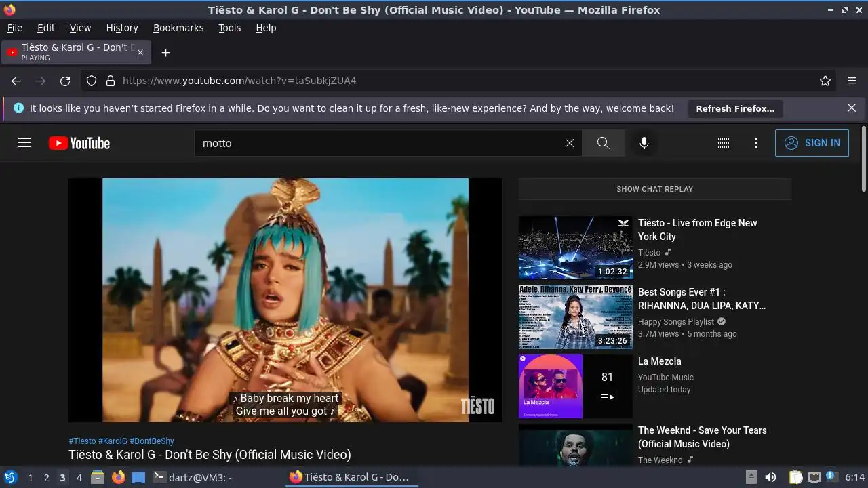
Task: Open the History menu
Action: tap(122, 28)
